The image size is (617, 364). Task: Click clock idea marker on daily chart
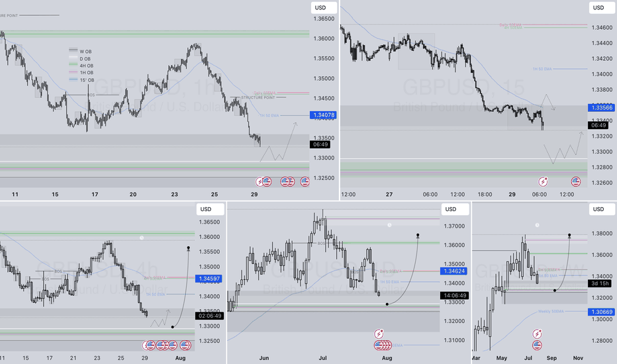(x=389, y=225)
